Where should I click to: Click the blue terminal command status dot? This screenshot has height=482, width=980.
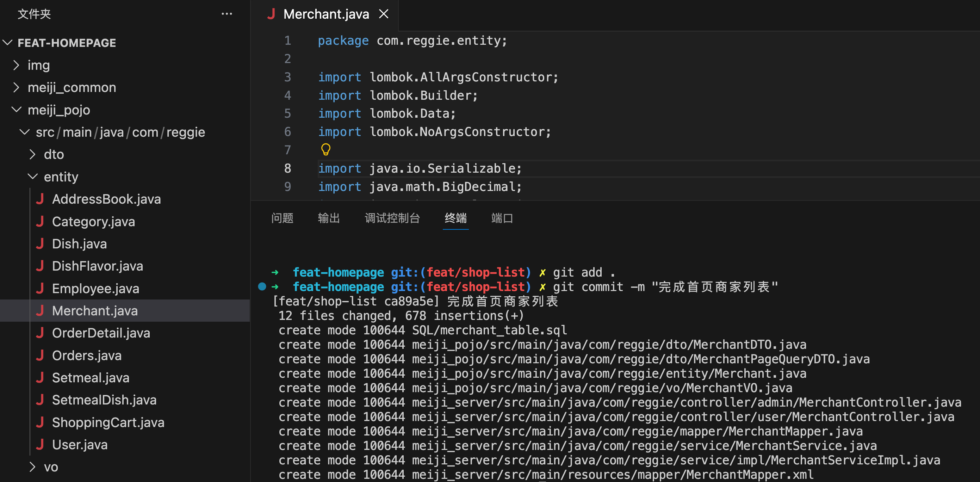(x=262, y=286)
